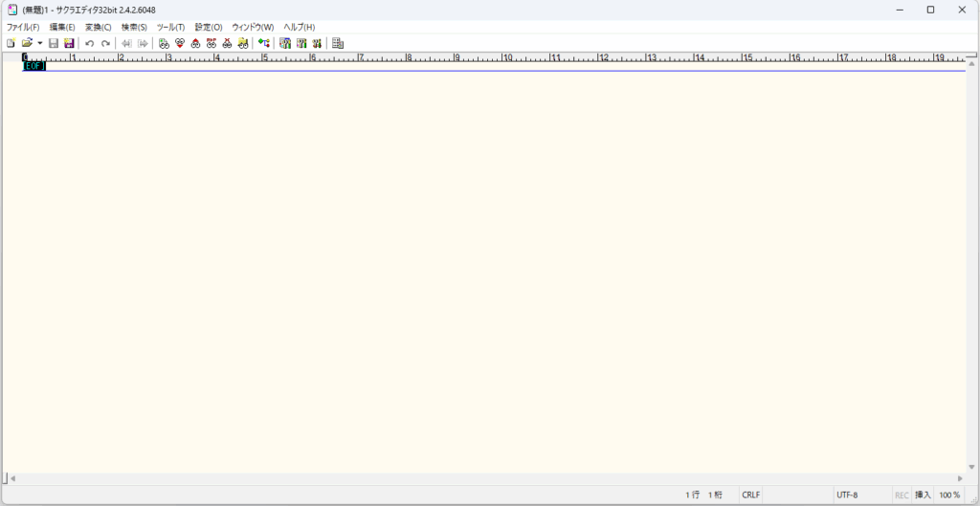The width and height of the screenshot is (980, 506).
Task: Open the CRLF line ending selector
Action: pyautogui.click(x=751, y=495)
